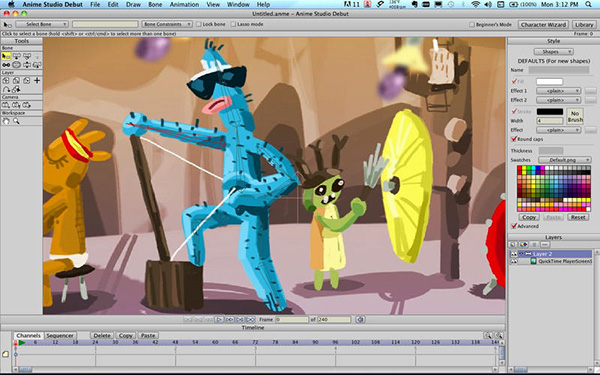Select the third Camera tool
Viewport: 600px width, 375px height.
click(x=27, y=105)
